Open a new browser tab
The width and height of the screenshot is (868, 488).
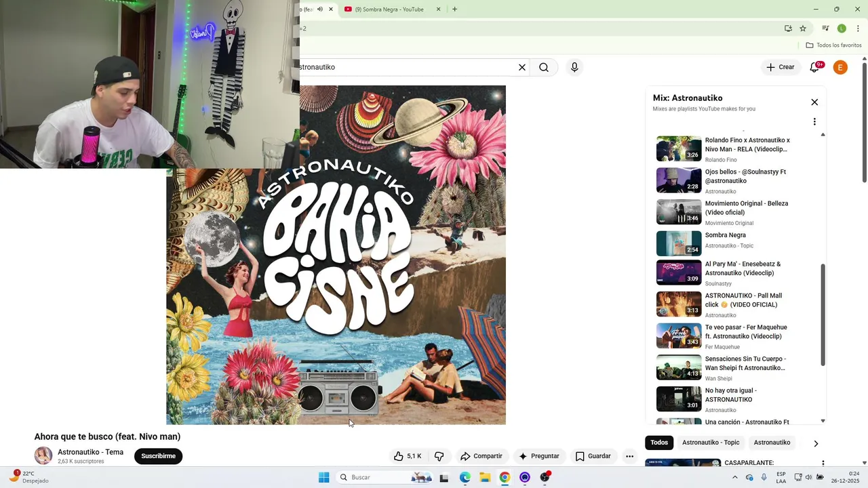[454, 9]
